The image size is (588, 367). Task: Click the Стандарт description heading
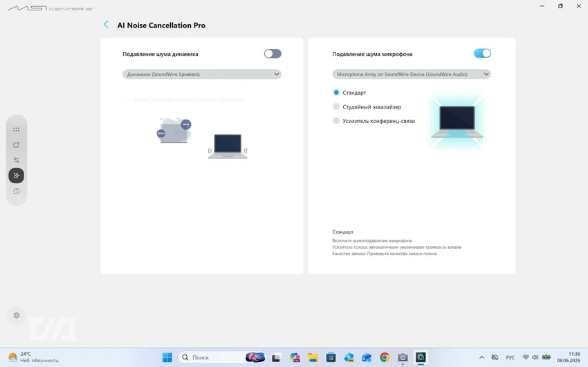click(x=342, y=232)
